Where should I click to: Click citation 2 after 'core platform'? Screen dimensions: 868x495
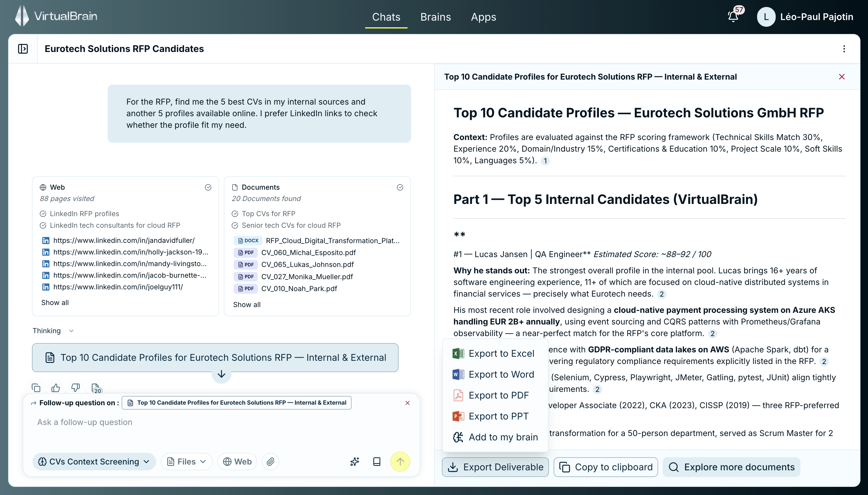click(x=712, y=333)
